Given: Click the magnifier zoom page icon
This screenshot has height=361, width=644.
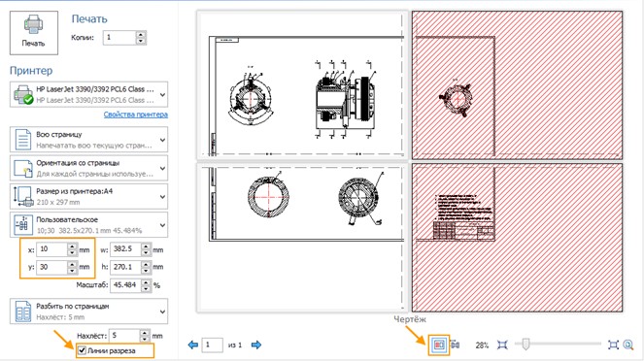Looking at the screenshot, I should click(x=628, y=345).
